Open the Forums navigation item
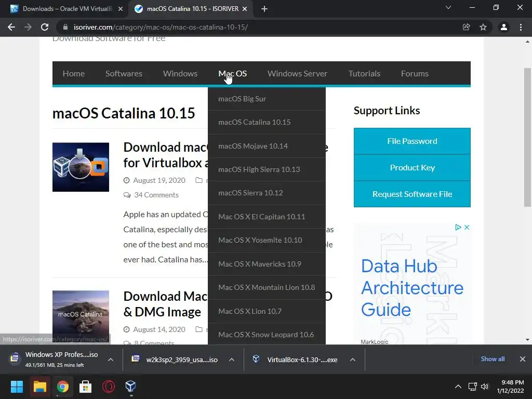Image resolution: width=532 pixels, height=399 pixels. click(415, 74)
